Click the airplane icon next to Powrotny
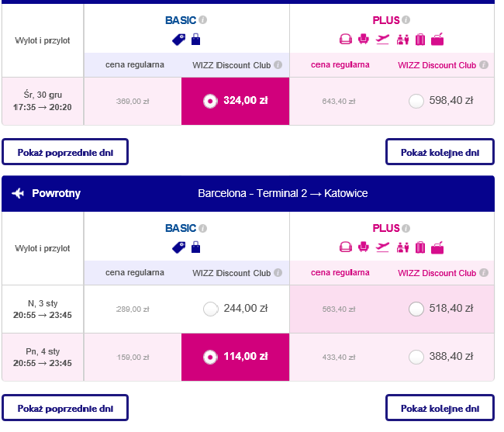The width and height of the screenshot is (504, 432). (x=18, y=193)
